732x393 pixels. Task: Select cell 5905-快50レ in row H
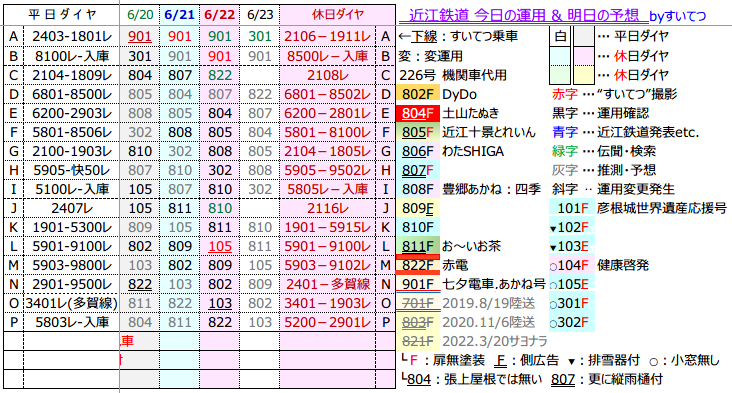(72, 170)
